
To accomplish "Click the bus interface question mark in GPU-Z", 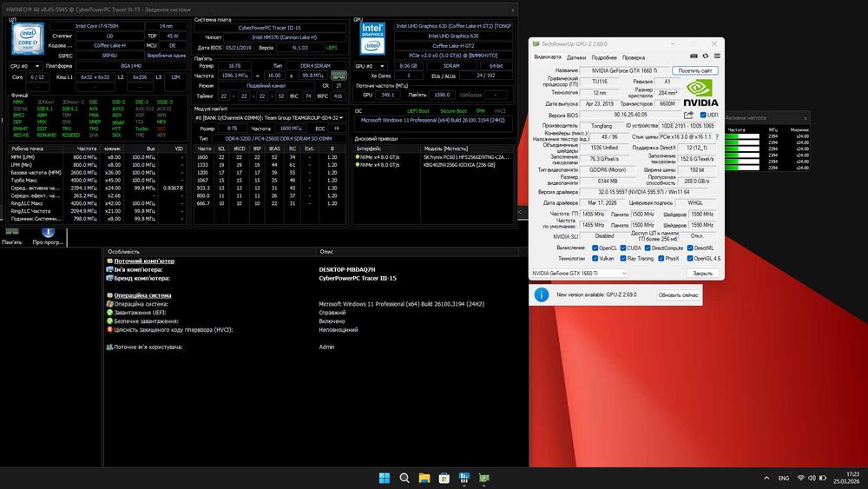I will click(x=717, y=136).
